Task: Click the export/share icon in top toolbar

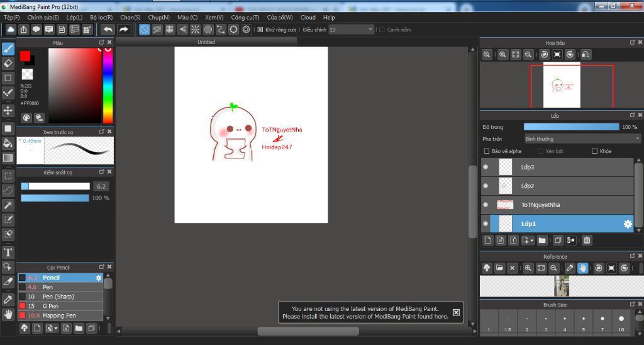Action: (x=23, y=30)
